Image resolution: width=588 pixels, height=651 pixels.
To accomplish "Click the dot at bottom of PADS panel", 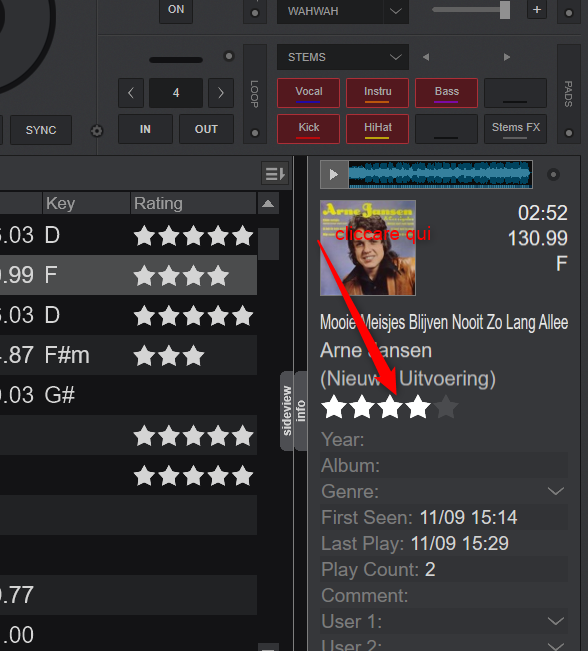I will [x=569, y=133].
